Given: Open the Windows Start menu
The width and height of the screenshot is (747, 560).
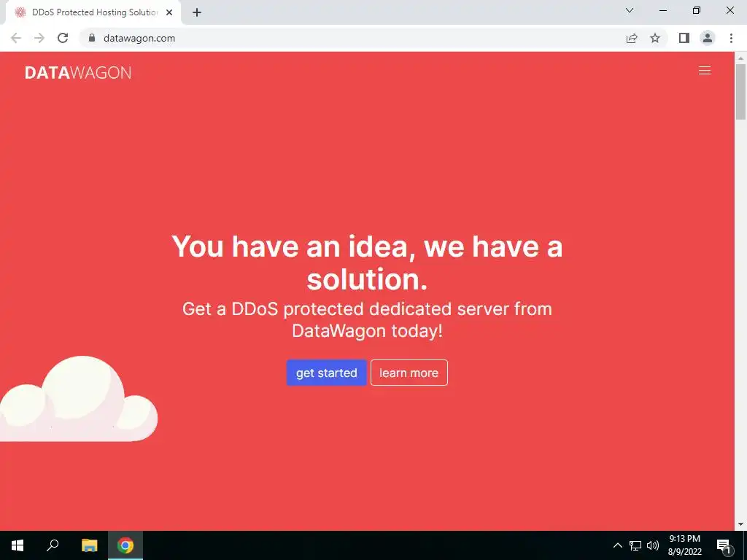Looking at the screenshot, I should tap(18, 545).
